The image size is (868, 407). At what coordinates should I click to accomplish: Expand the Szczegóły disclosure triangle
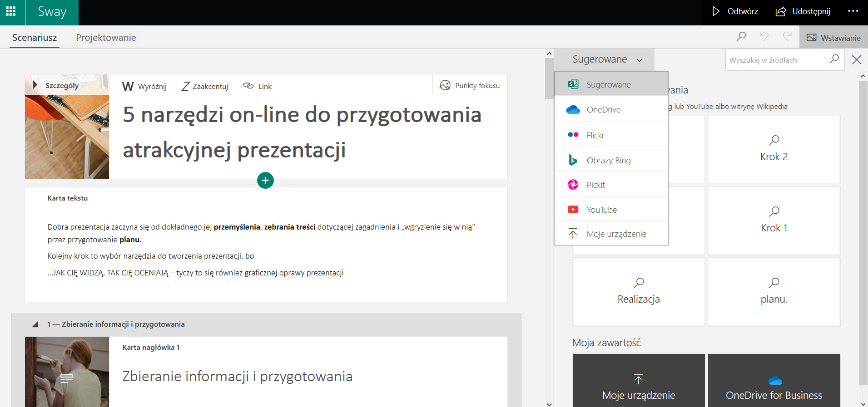tap(35, 85)
